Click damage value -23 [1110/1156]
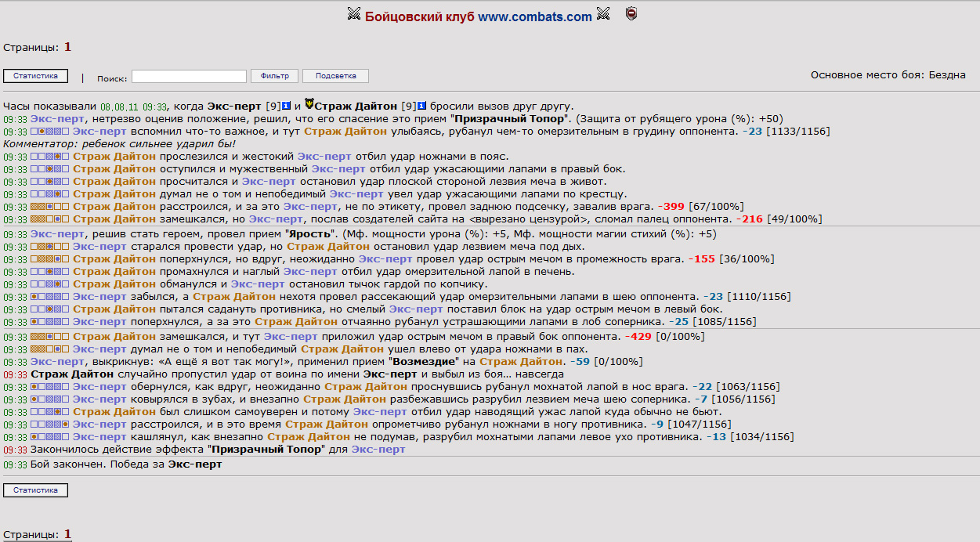Viewport: 980px width, 542px height. 747,297
